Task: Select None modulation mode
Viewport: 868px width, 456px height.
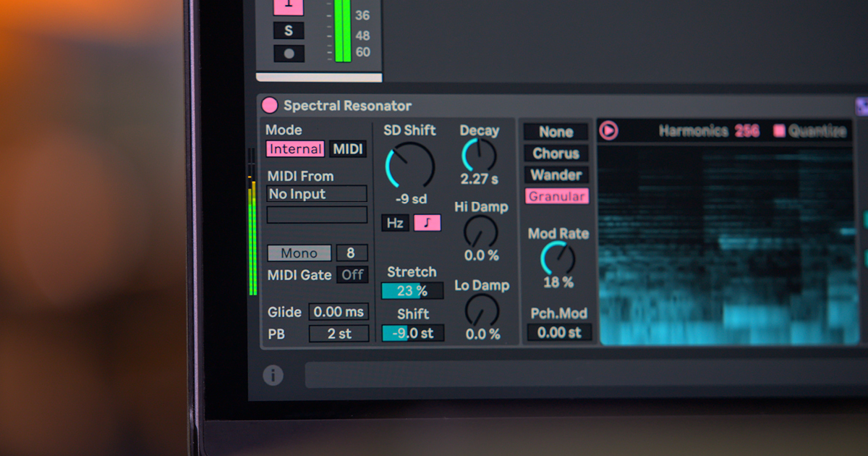Action: point(556,132)
